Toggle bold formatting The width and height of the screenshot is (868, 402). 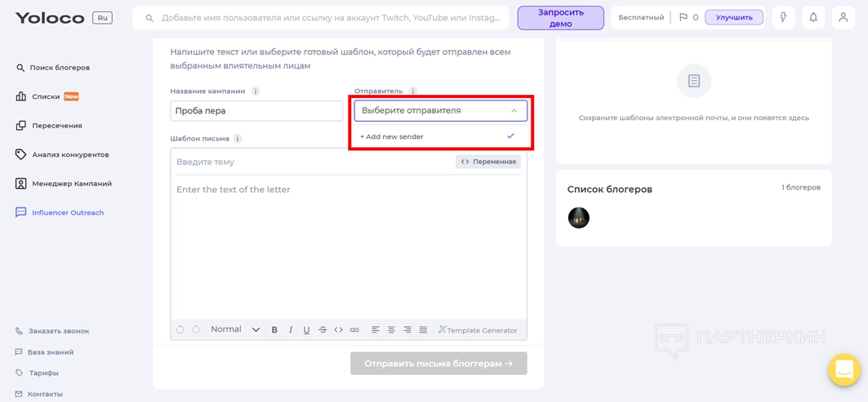[274, 330]
